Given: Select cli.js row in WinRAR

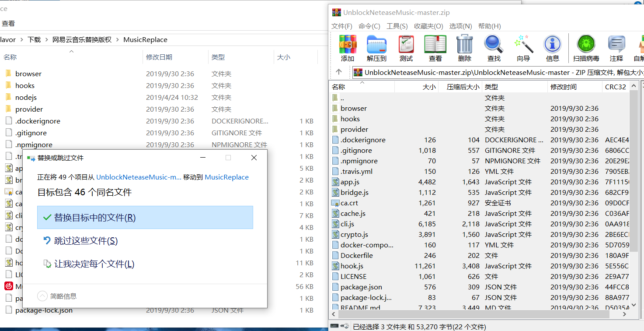Looking at the screenshot, I should 480,224.
